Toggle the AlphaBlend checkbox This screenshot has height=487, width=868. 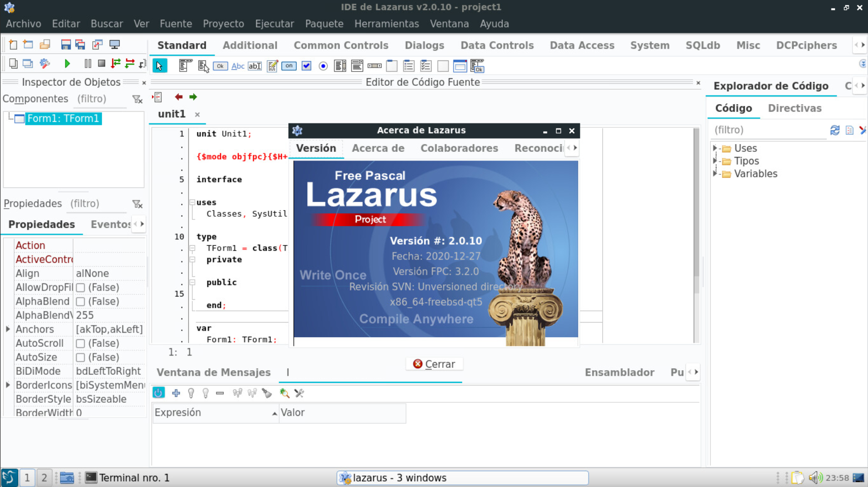point(80,302)
